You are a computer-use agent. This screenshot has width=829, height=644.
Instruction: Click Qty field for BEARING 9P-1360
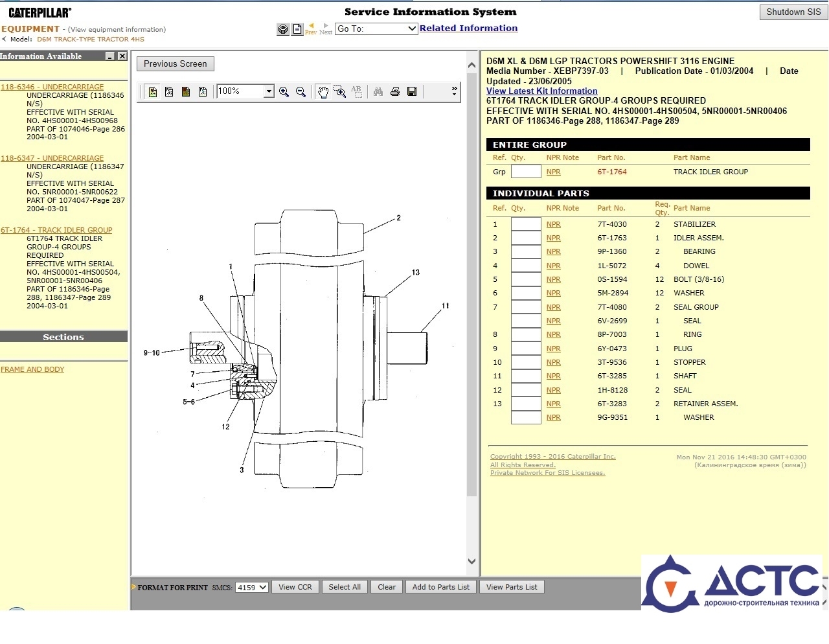(526, 251)
